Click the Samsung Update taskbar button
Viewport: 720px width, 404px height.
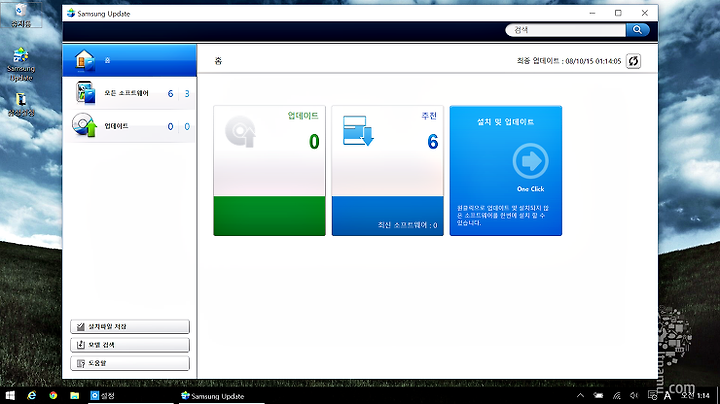click(x=222, y=396)
